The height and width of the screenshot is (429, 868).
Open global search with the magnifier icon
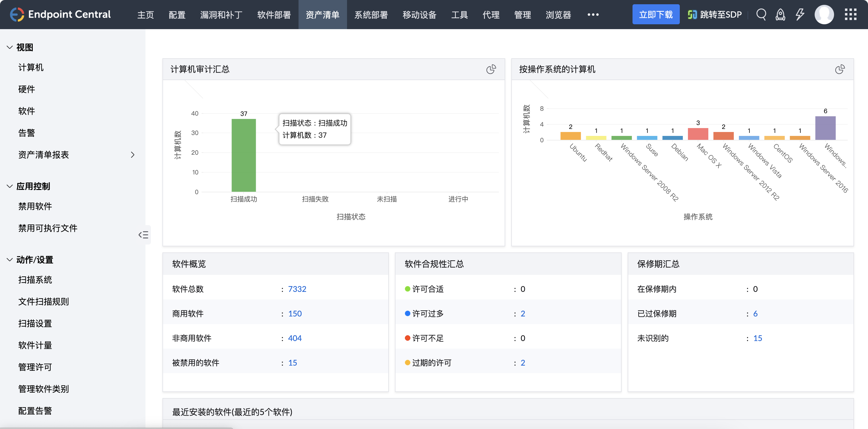[761, 15]
